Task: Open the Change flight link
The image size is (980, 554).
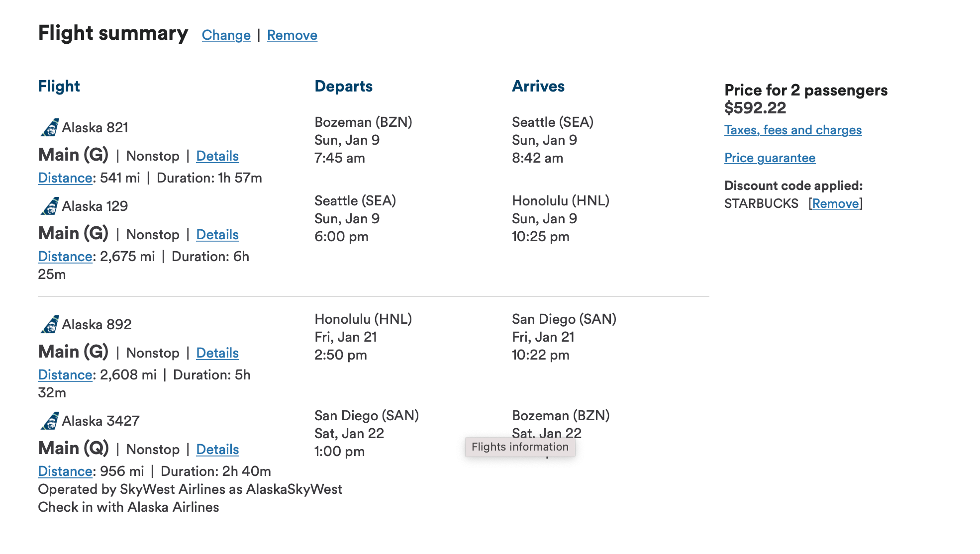Action: pos(226,35)
